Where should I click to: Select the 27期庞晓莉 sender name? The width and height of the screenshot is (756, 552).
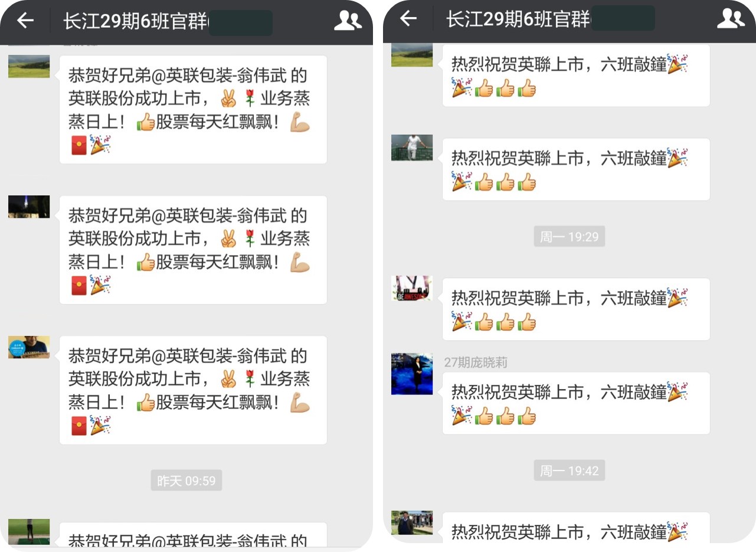pyautogui.click(x=476, y=362)
